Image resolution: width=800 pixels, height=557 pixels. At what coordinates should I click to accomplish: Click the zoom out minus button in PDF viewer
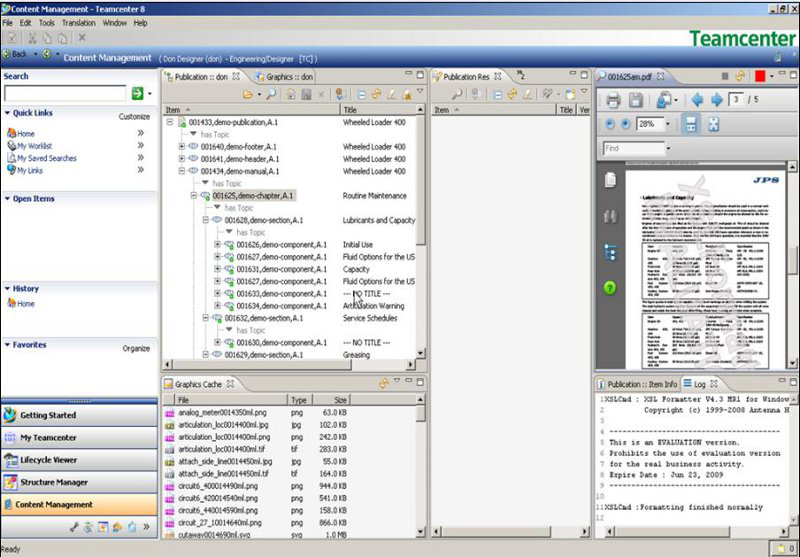(x=610, y=124)
